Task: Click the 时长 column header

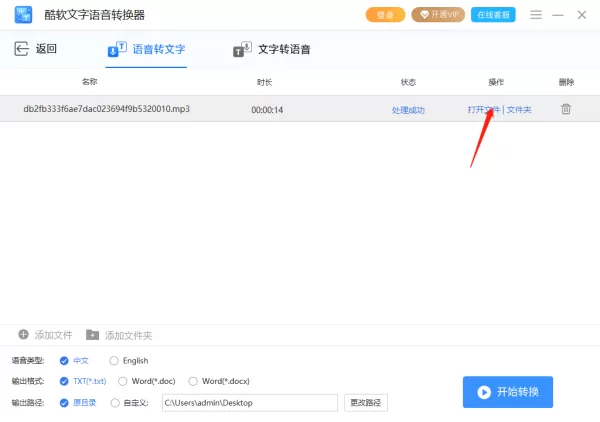Action: pos(264,82)
